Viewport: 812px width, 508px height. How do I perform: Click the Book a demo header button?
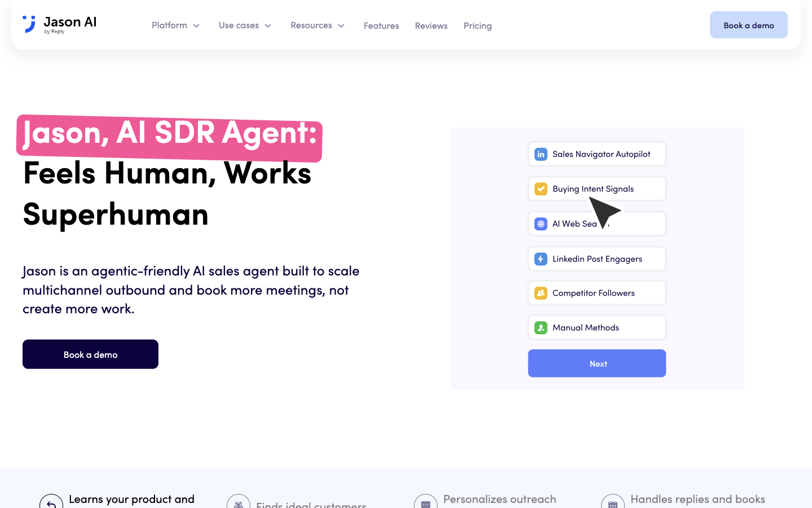point(749,25)
